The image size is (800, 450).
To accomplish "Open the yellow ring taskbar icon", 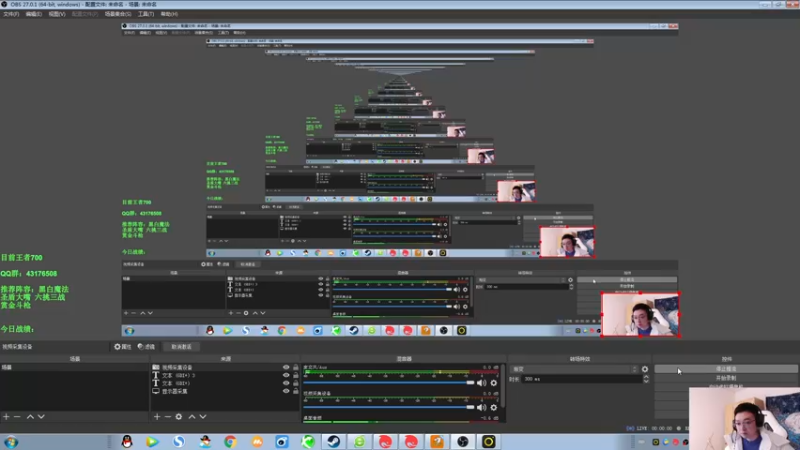I will pyautogui.click(x=488, y=442).
